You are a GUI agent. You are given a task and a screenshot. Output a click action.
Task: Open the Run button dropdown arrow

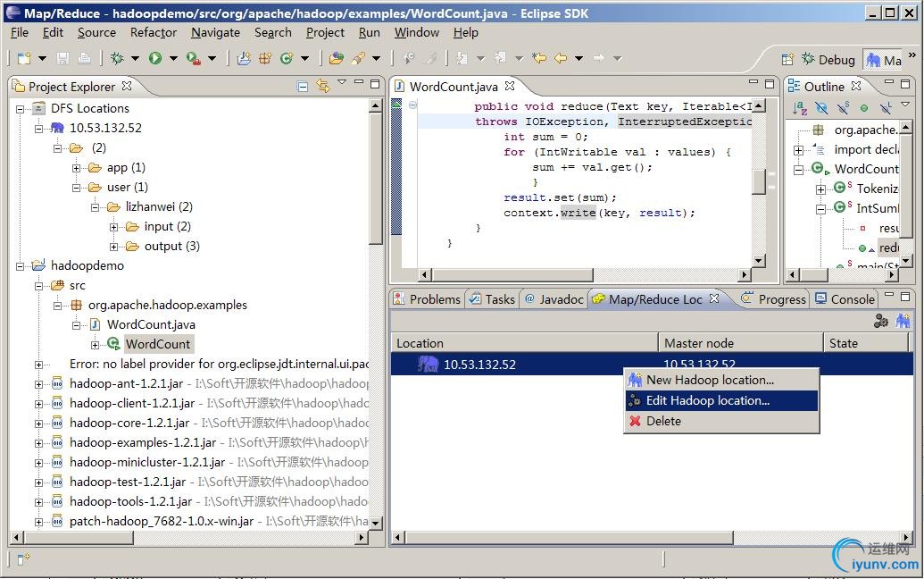pyautogui.click(x=173, y=58)
